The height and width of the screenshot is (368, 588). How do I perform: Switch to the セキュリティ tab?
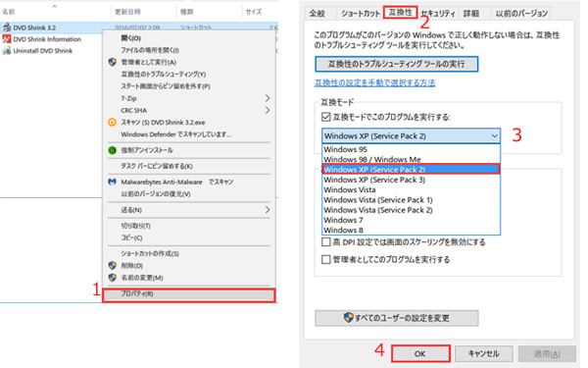(438, 14)
